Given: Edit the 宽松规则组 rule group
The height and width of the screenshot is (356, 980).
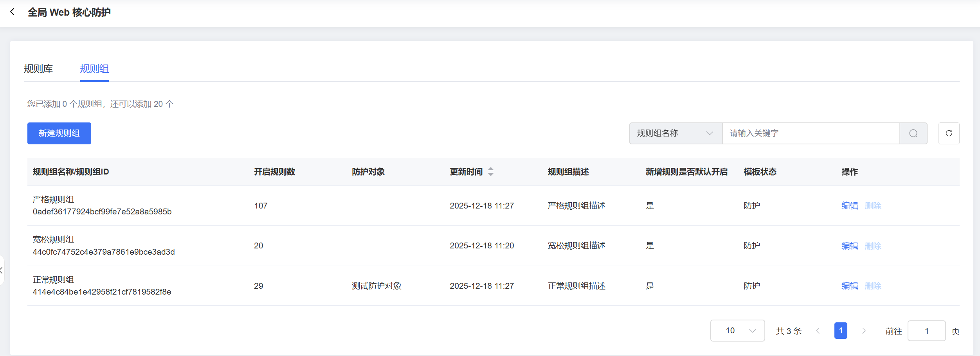Looking at the screenshot, I should click(849, 246).
